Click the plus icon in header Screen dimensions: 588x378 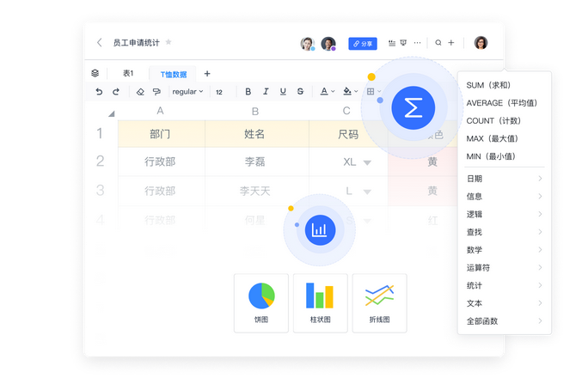(451, 43)
